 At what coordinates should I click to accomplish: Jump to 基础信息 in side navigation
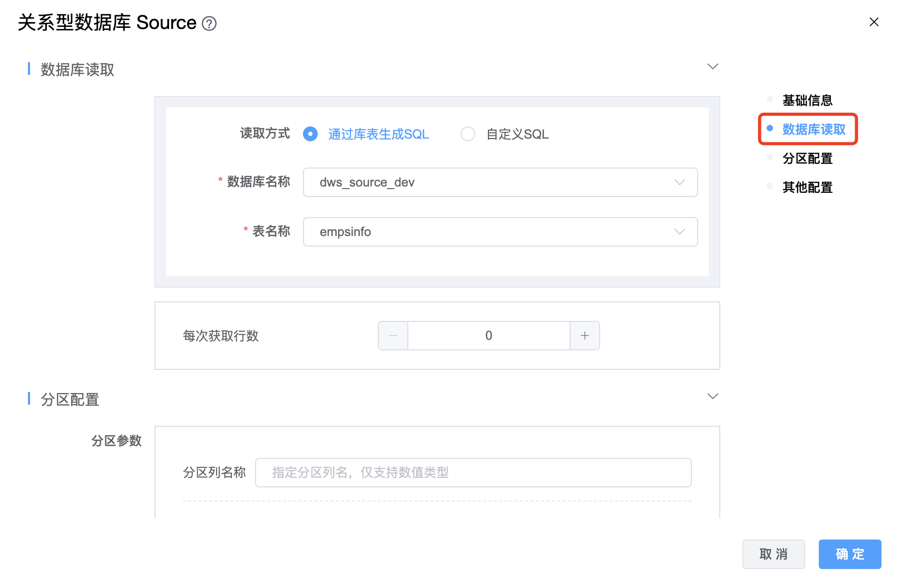[807, 100]
